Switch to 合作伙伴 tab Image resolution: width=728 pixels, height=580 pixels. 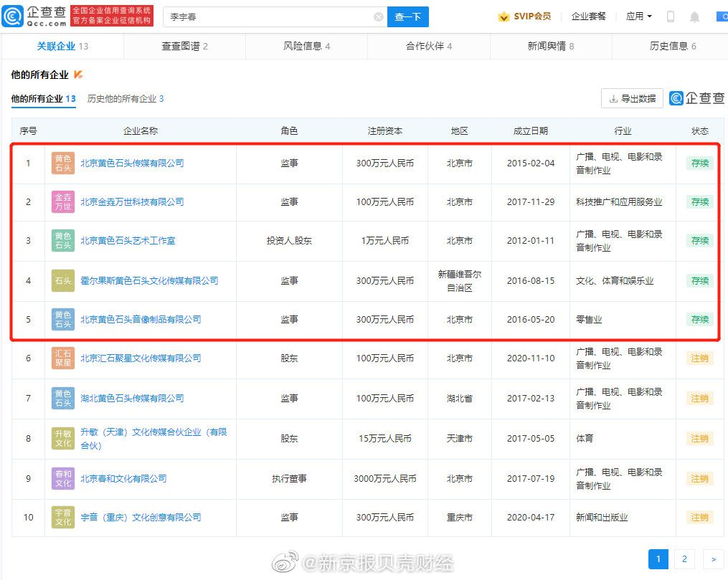point(428,47)
